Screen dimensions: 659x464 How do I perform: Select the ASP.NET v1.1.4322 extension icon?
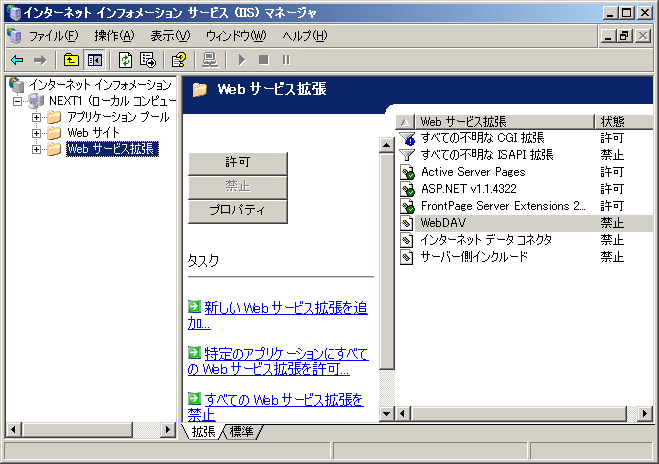click(407, 189)
